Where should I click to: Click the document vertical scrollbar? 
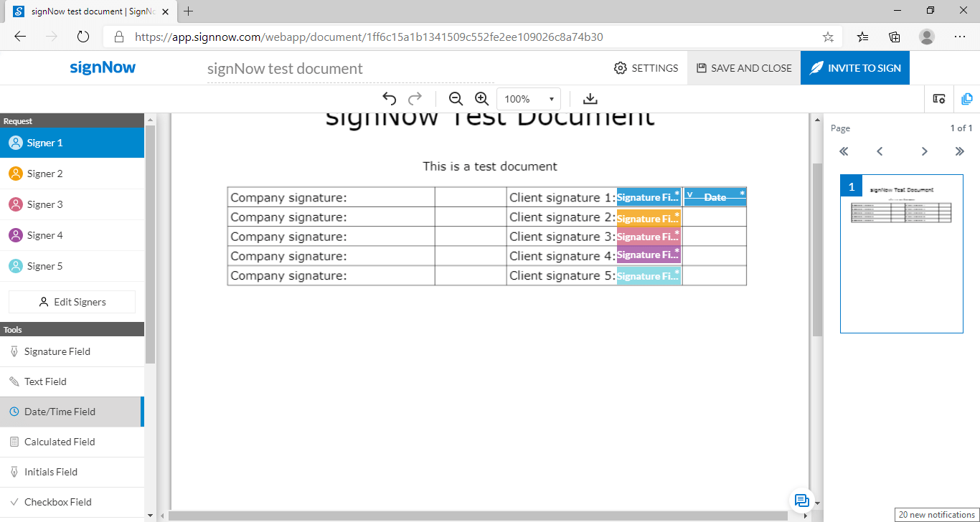point(817,250)
